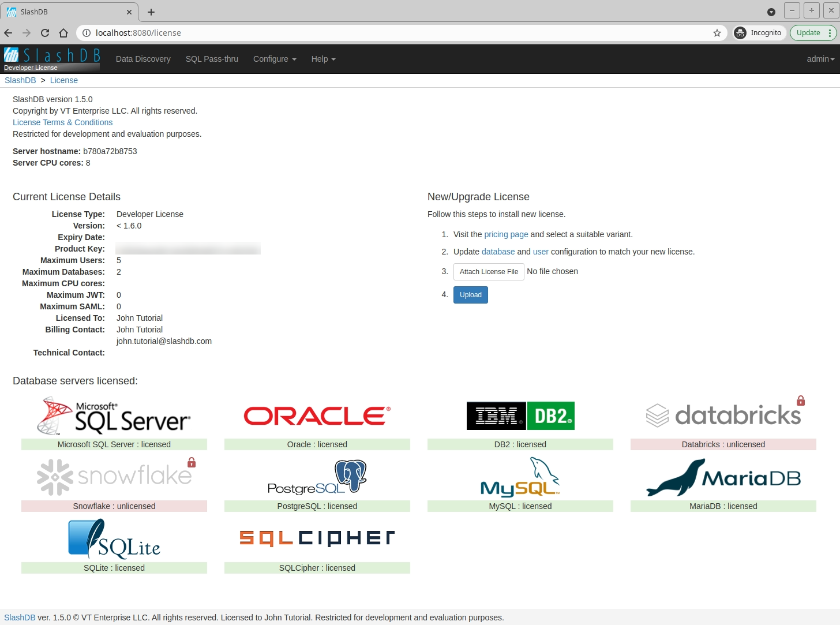Viewport: 840px width, 625px height.
Task: Open the database configuration link
Action: [498, 252]
